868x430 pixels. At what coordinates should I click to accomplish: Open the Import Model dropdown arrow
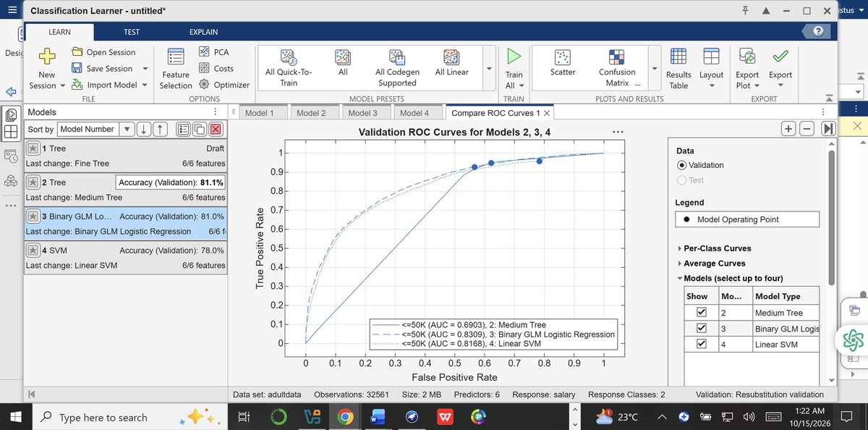145,85
